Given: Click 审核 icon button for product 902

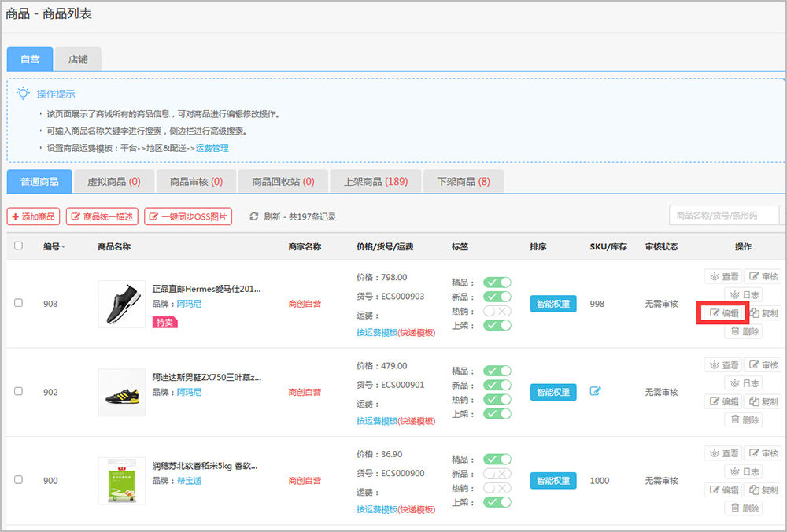Looking at the screenshot, I should [763, 364].
